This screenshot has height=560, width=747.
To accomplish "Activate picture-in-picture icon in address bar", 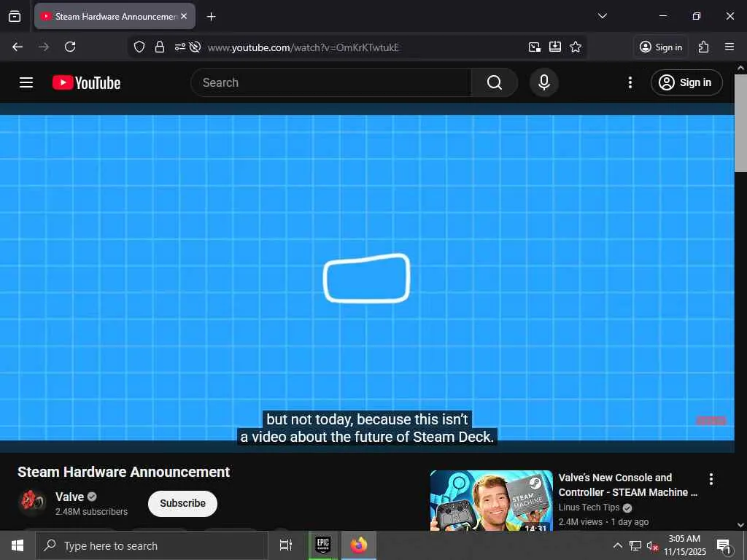I will (x=535, y=47).
